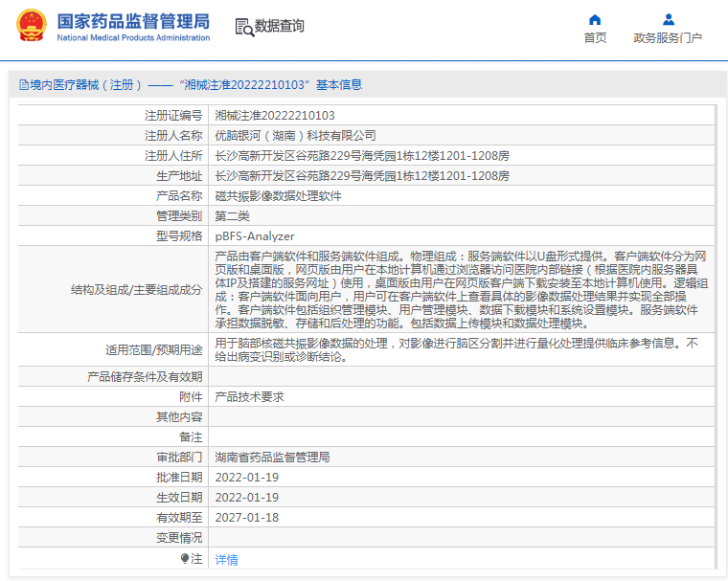Viewport: 728px width, 581px height.
Task: Click 型号规格 row label
Action: (179, 236)
